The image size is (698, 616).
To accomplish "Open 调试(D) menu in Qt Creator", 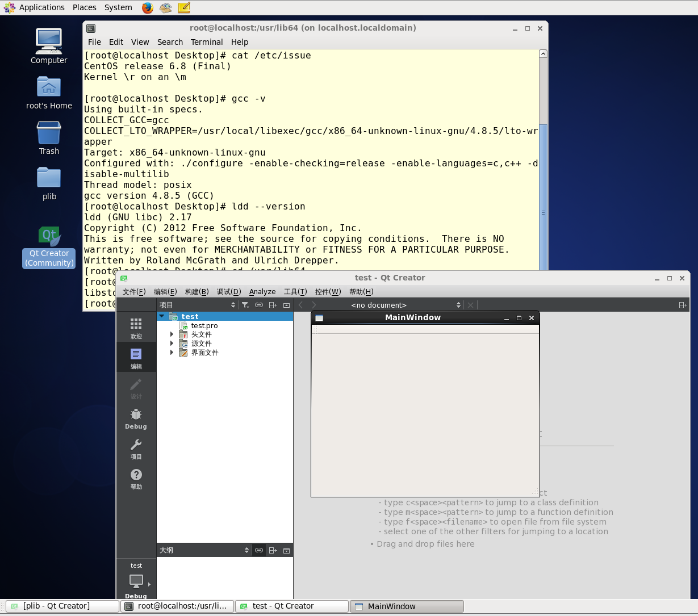I will [x=229, y=291].
